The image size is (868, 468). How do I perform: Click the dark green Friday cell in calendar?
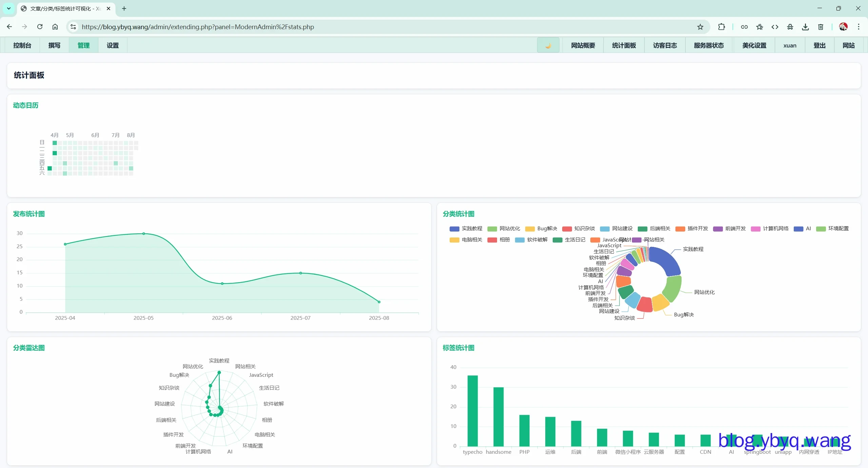pos(50,168)
